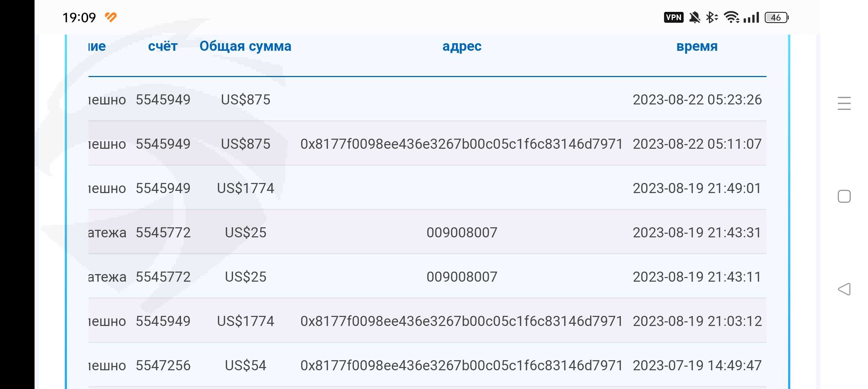Open recent apps via three-line icon
Screen dimensions: 868x389
pyautogui.click(x=844, y=103)
